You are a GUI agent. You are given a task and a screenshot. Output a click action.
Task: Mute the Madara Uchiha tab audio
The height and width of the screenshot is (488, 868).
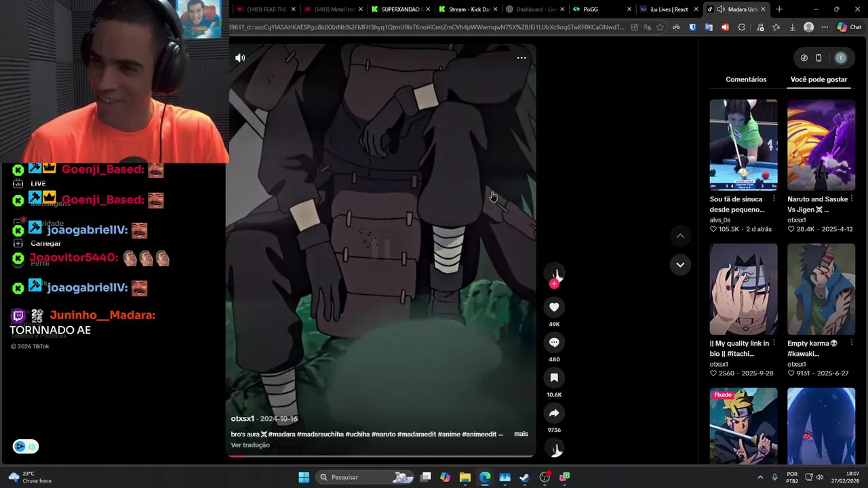[x=721, y=9]
